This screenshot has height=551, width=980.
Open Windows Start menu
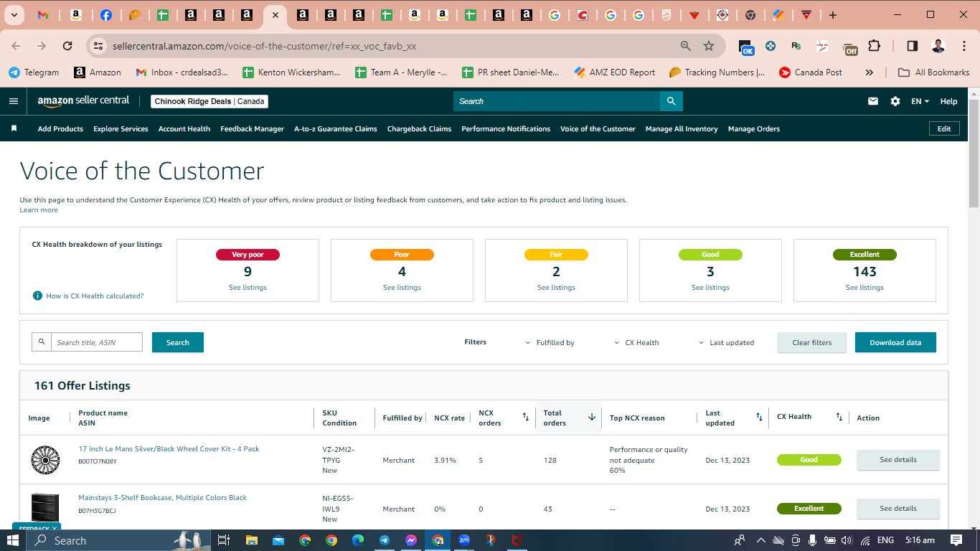click(14, 540)
